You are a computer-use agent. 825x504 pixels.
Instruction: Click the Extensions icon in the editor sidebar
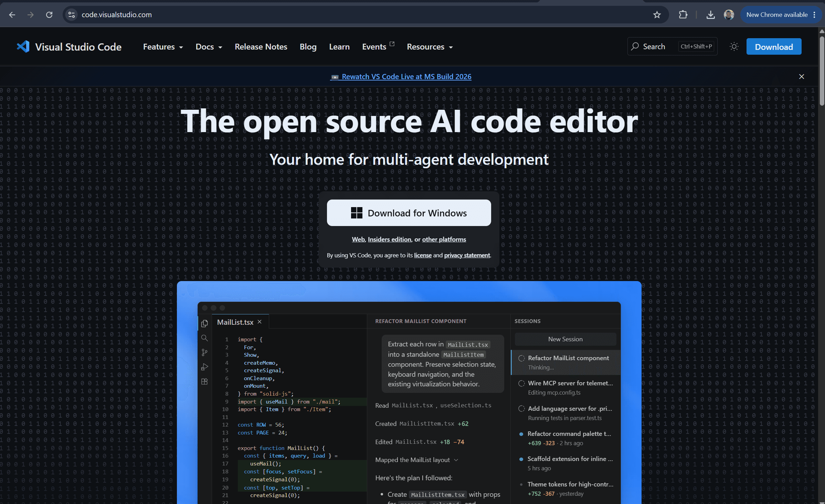click(204, 382)
